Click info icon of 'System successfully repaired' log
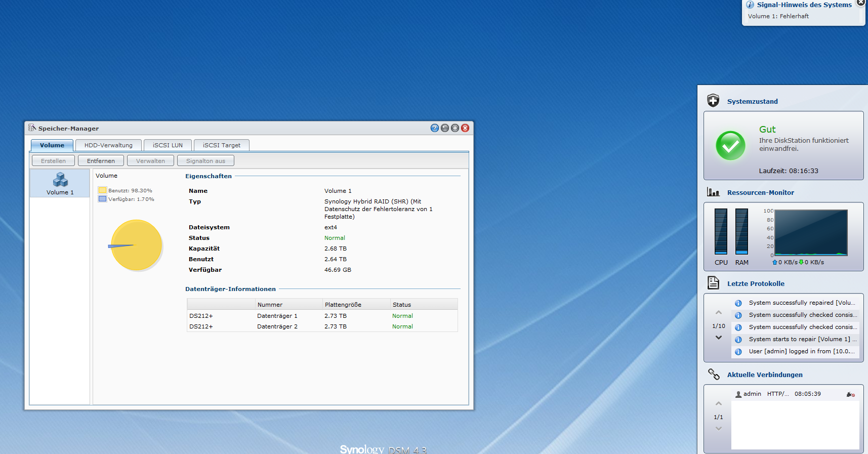868x454 pixels. tap(738, 303)
